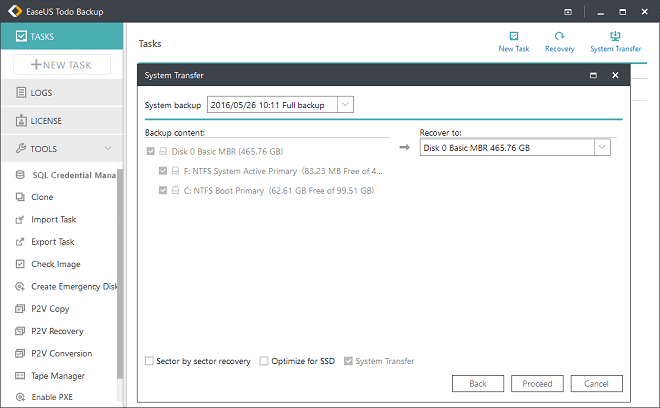Open the New Task toolbar icon
Screen dimensions: 660x408
pos(514,36)
